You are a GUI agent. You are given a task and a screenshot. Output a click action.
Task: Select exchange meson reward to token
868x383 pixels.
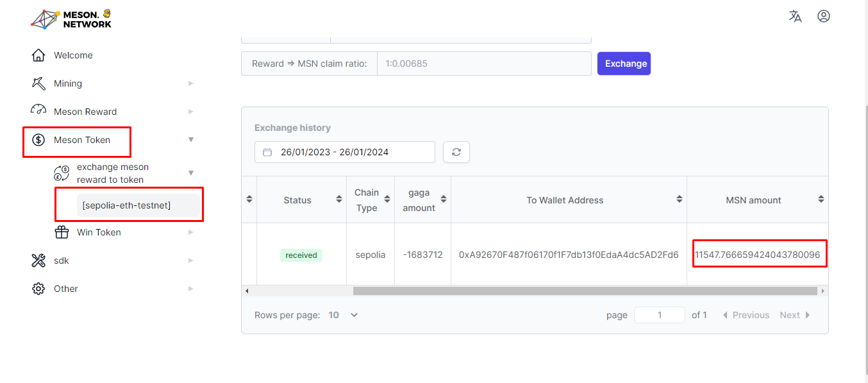click(x=113, y=173)
